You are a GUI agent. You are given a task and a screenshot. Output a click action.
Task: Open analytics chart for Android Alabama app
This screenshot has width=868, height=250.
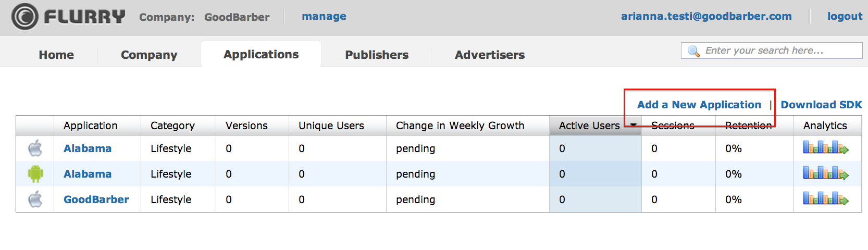tap(826, 173)
